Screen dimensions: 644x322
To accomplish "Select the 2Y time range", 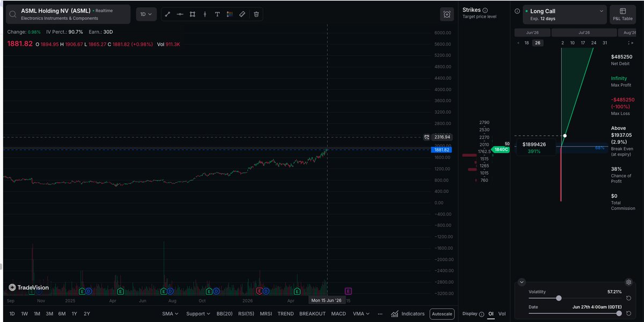I will 86,314.
